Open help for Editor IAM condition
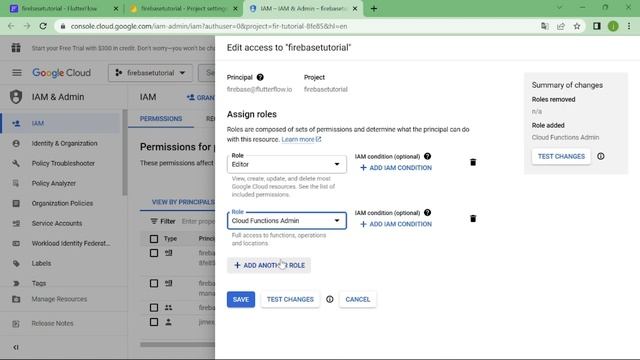 pos(427,156)
